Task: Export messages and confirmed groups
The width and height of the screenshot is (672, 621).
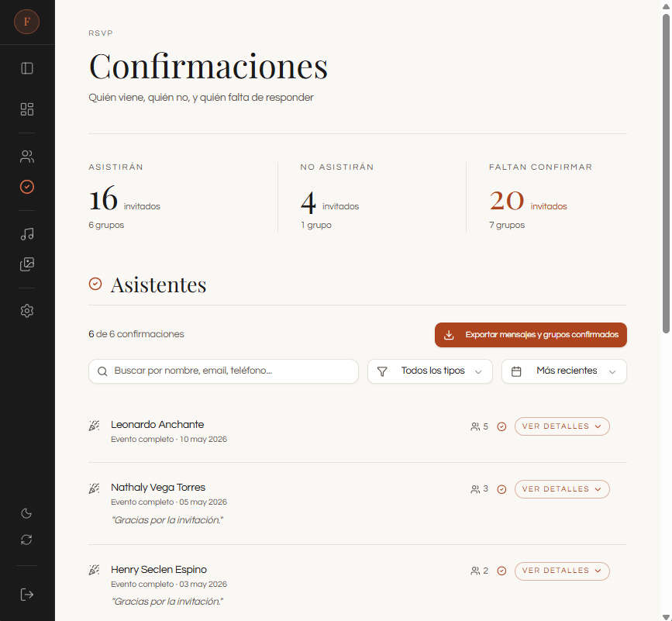Action: point(531,335)
